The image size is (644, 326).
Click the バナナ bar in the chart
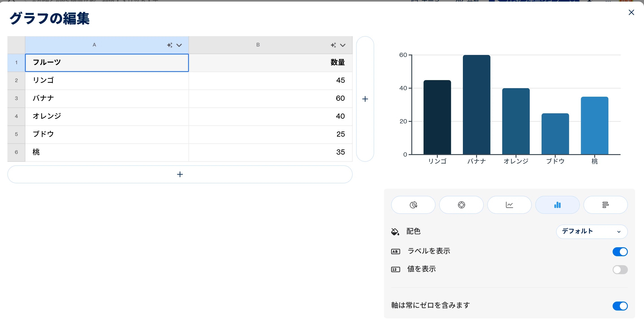pos(476,105)
